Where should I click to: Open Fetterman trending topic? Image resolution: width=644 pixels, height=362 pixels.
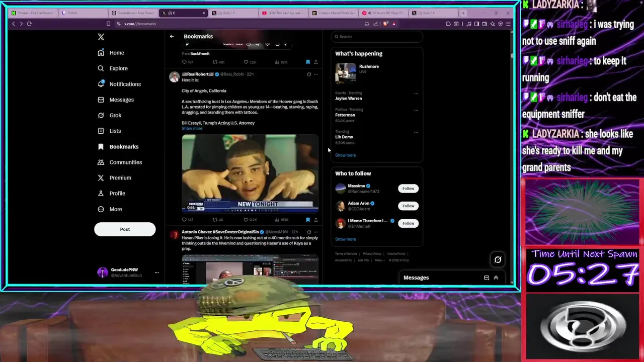pyautogui.click(x=345, y=115)
